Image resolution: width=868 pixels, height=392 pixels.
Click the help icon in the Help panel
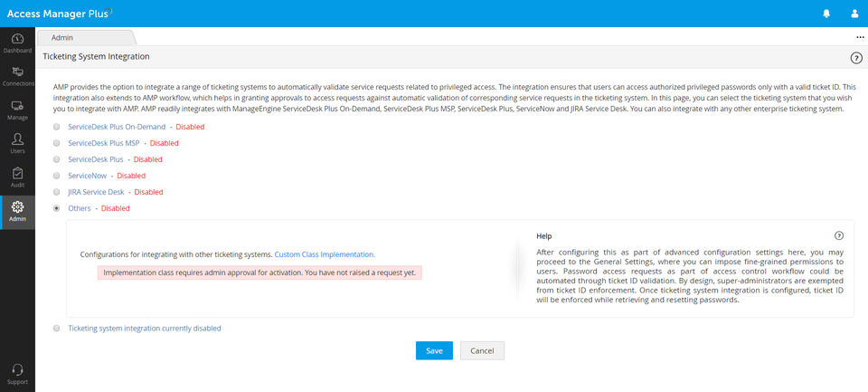click(x=839, y=235)
